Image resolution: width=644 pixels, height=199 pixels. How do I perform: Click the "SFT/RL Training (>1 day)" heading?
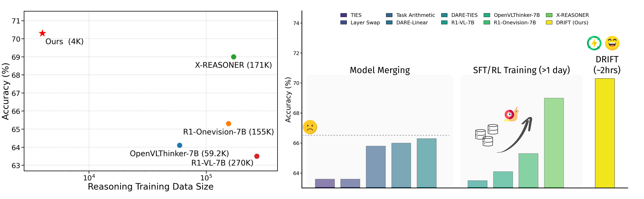pos(521,70)
